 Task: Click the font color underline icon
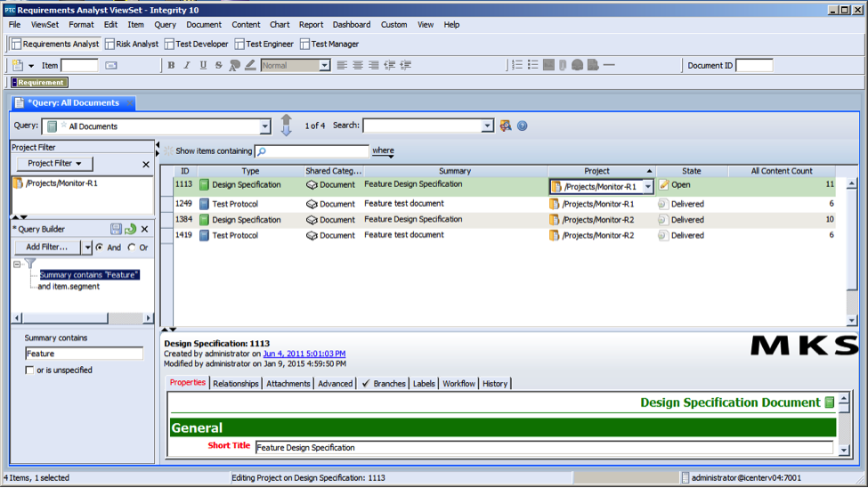(250, 65)
